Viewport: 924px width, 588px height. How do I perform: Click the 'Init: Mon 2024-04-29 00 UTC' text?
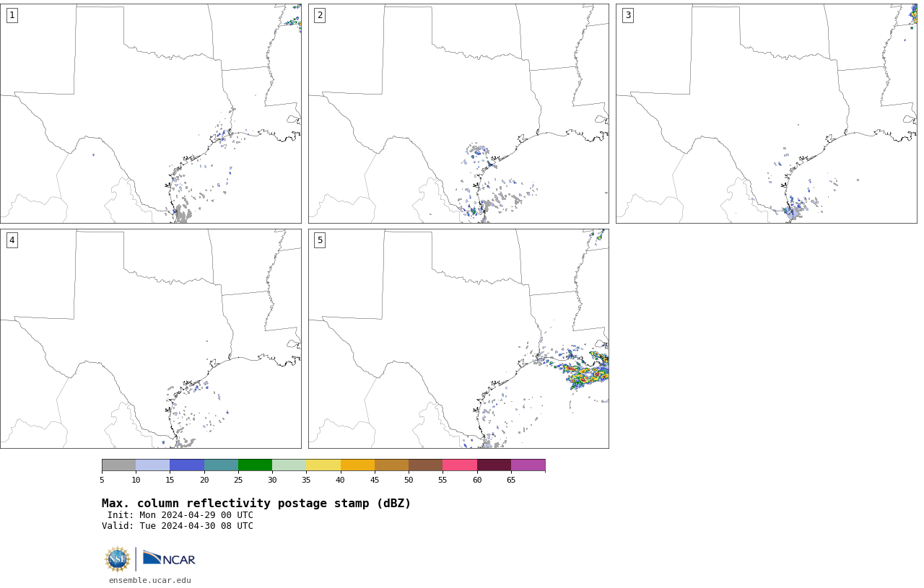point(180,515)
